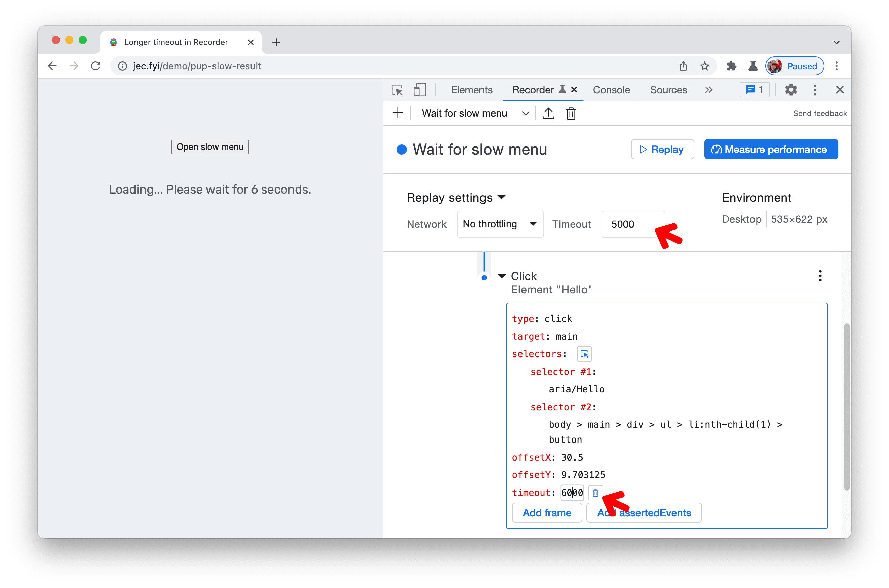The image size is (889, 588).
Task: Click Measure performance button
Action: pos(772,150)
